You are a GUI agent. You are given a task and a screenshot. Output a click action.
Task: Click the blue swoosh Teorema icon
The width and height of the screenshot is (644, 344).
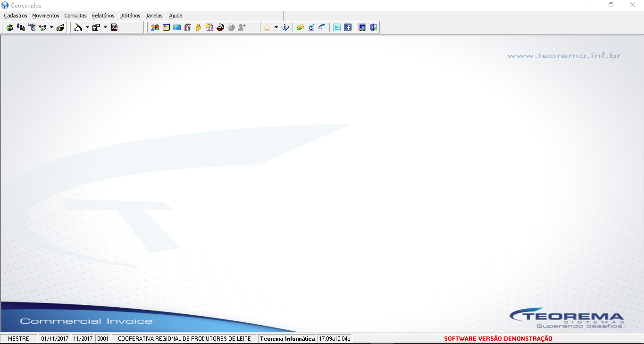(322, 27)
